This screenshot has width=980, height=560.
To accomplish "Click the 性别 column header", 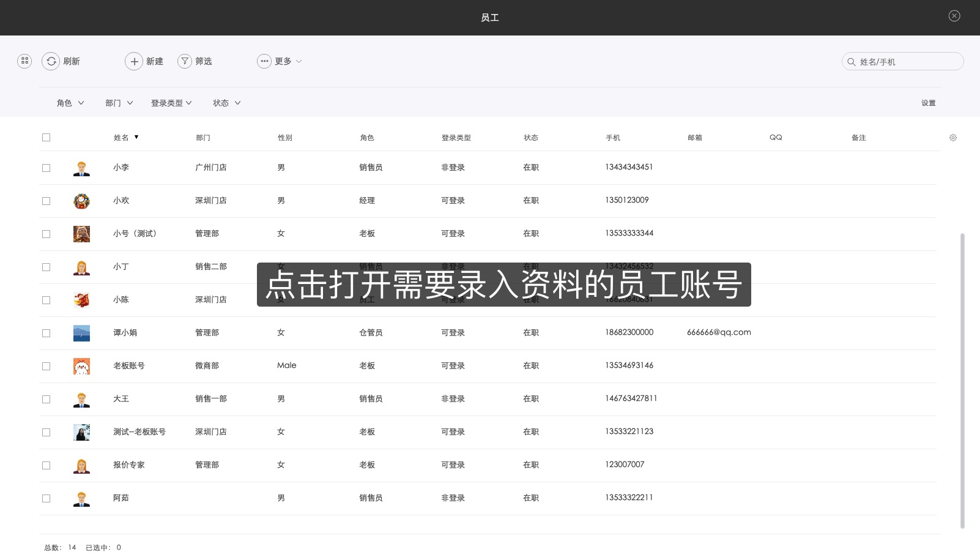I will [x=285, y=138].
